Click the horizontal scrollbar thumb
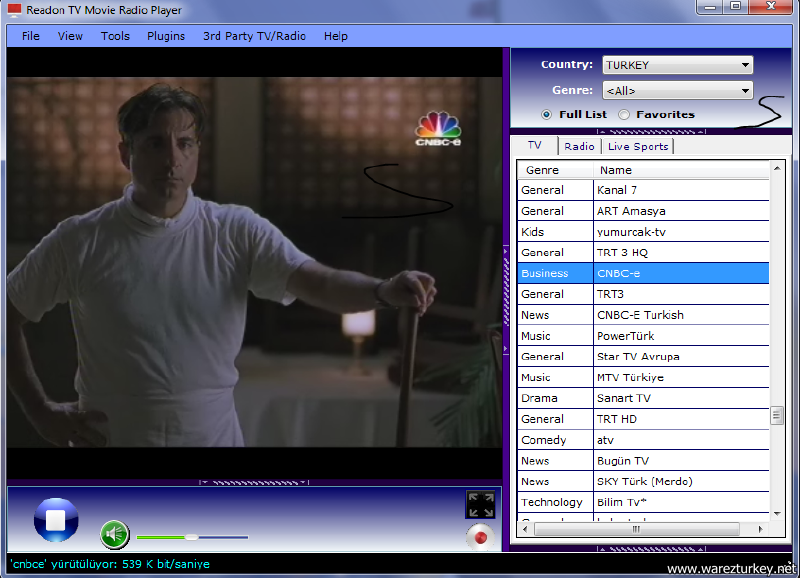800x578 pixels. pyautogui.click(x=637, y=530)
